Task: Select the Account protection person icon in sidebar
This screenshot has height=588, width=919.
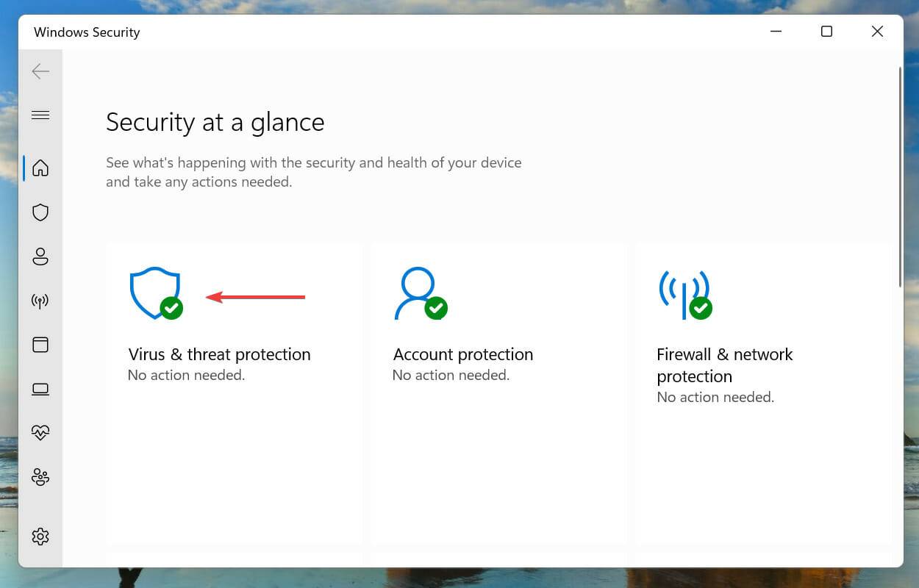Action: (40, 257)
